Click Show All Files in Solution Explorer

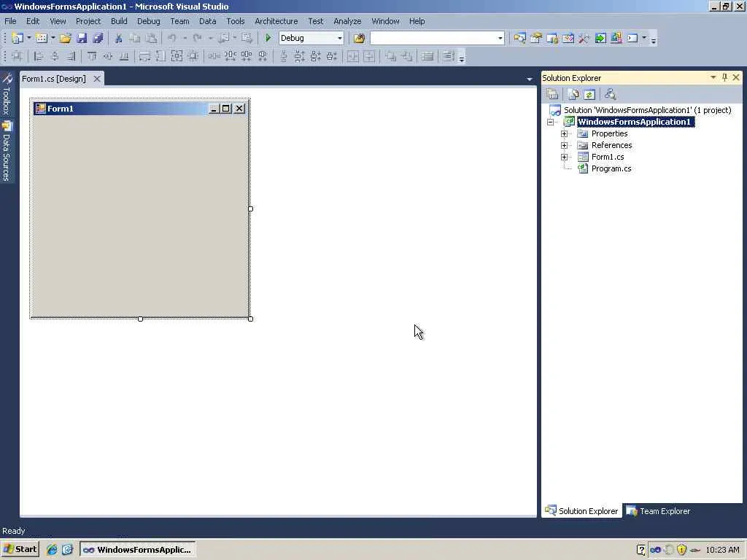click(x=573, y=94)
